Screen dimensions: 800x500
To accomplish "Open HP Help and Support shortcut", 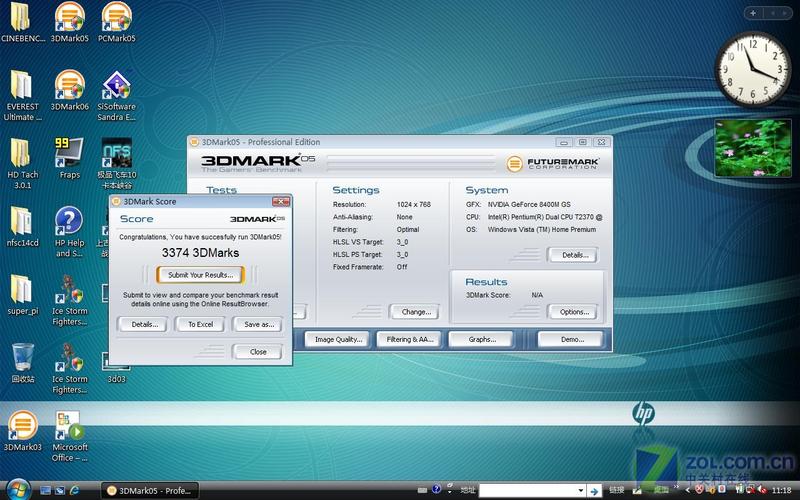I will 69,232.
